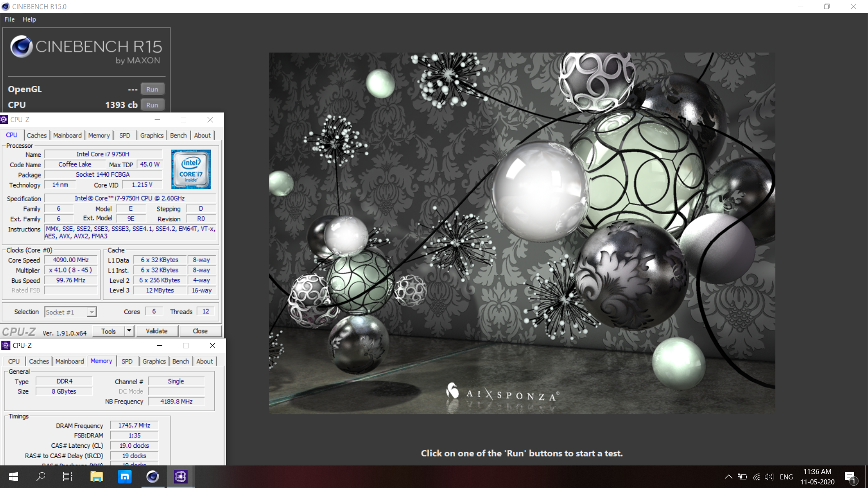Screen dimensions: 868x488
Task: Open Bench tab in top CPU-Z window
Action: click(178, 135)
